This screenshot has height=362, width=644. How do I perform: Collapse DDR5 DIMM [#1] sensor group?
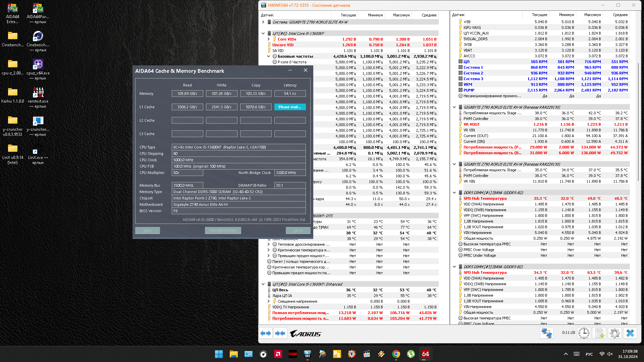point(454,193)
